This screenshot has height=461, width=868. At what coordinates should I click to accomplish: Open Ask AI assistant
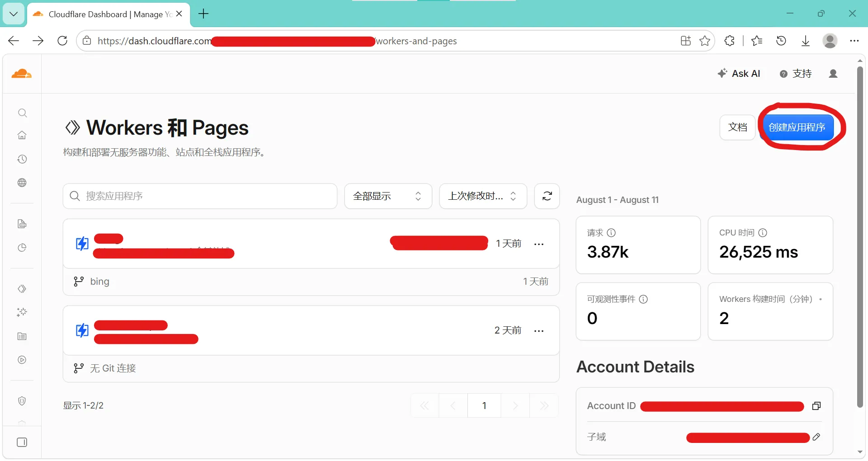739,74
